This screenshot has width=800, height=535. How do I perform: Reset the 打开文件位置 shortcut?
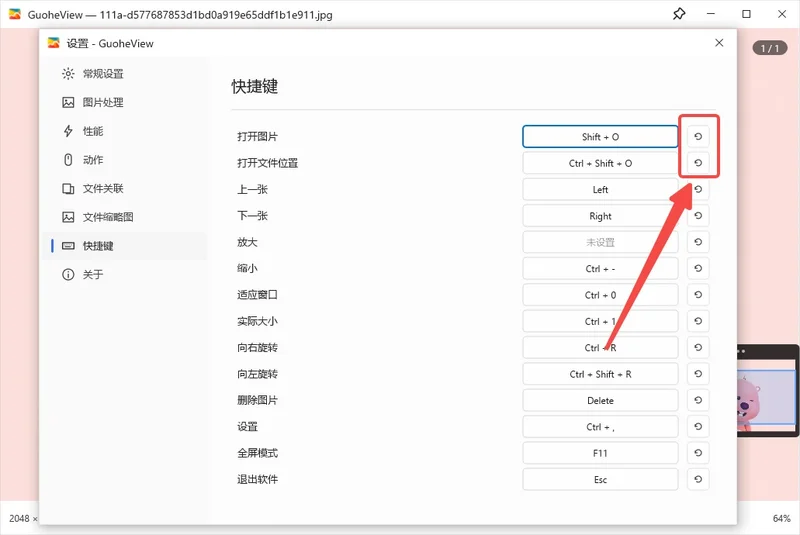[x=698, y=163]
